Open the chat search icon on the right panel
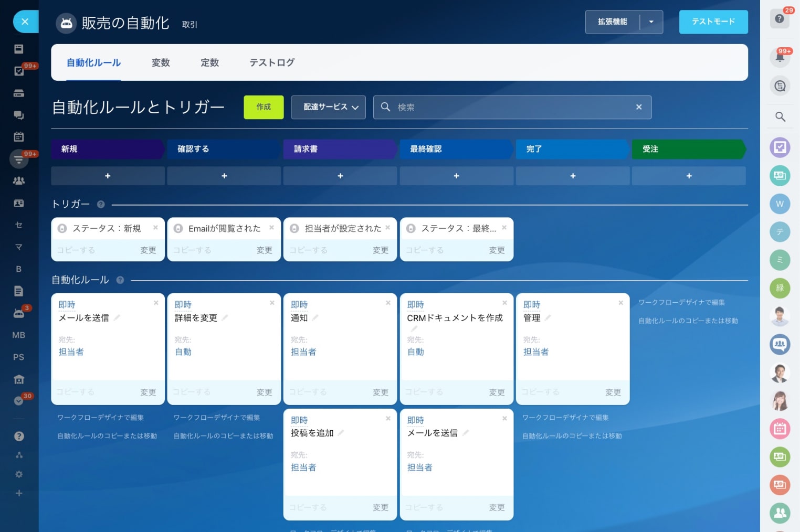This screenshot has width=800, height=532. [780, 86]
